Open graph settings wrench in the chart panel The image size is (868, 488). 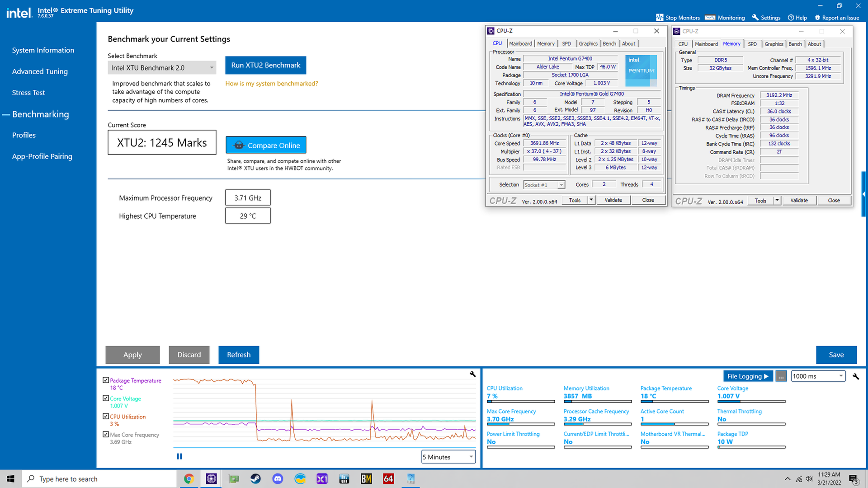coord(472,374)
